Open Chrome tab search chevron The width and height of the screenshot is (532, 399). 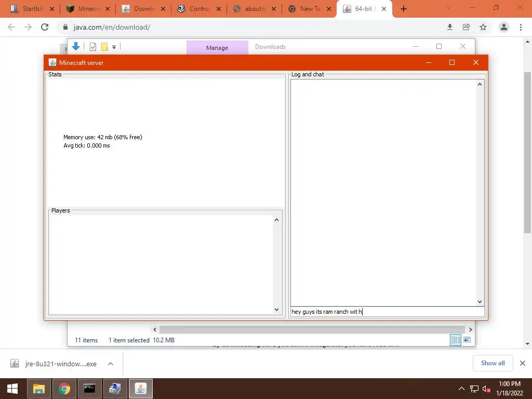tap(448, 7)
